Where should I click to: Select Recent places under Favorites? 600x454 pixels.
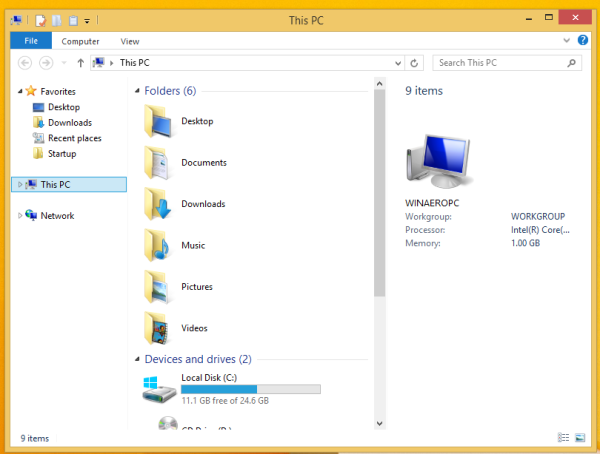tap(75, 138)
